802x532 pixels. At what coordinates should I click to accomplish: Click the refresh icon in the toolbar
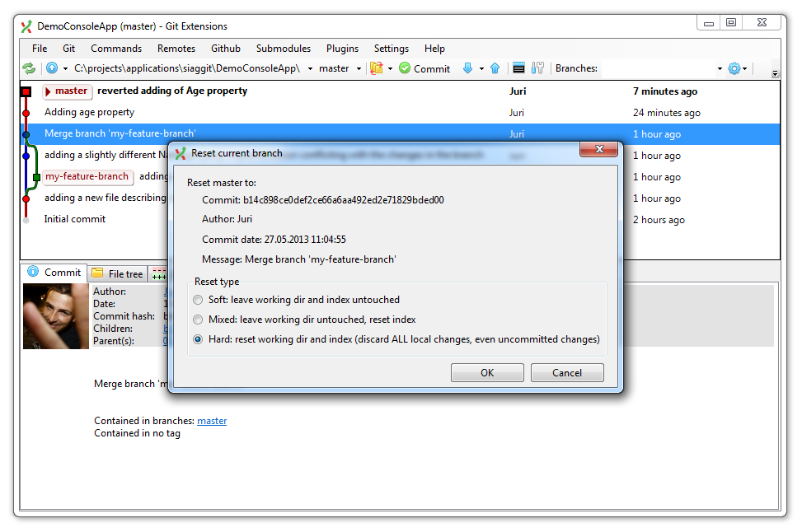tap(29, 68)
